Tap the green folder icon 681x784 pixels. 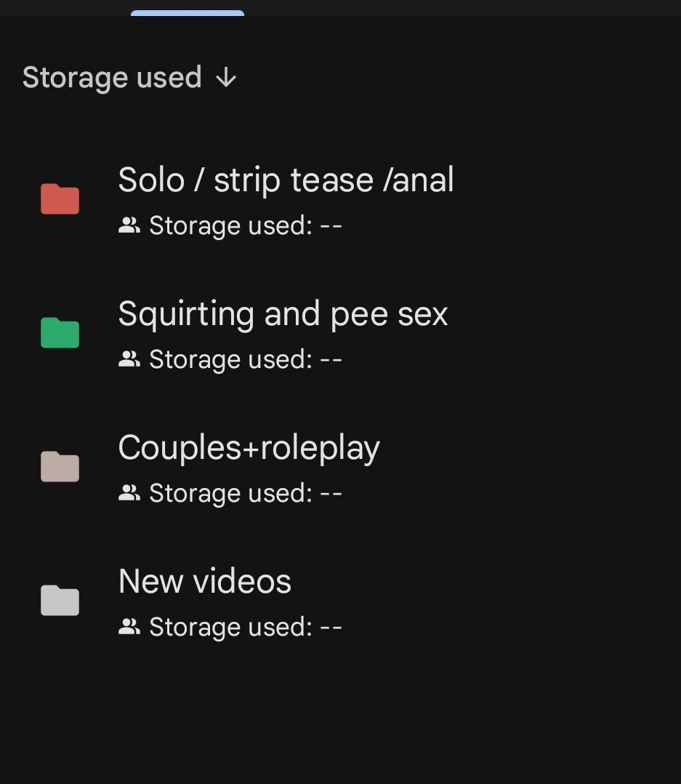(x=60, y=332)
